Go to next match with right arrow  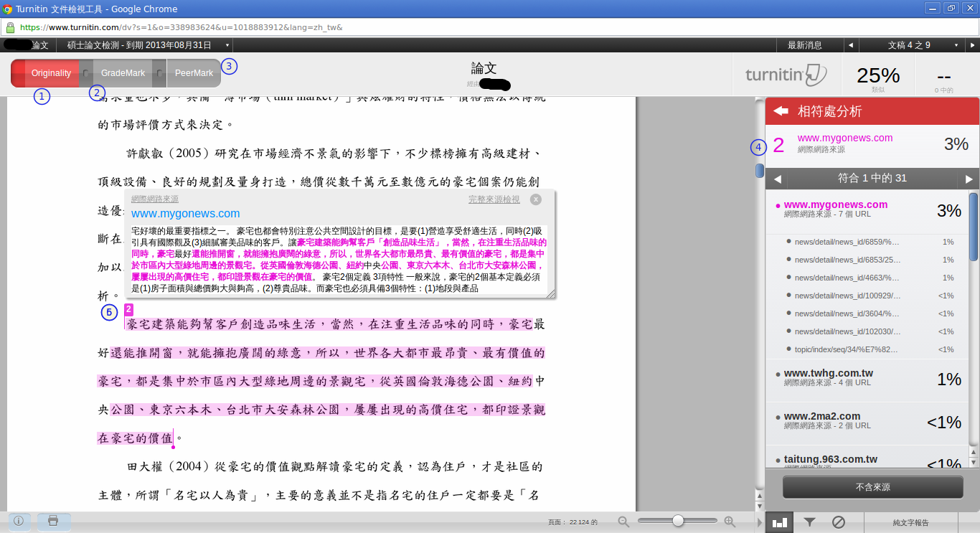point(969,179)
